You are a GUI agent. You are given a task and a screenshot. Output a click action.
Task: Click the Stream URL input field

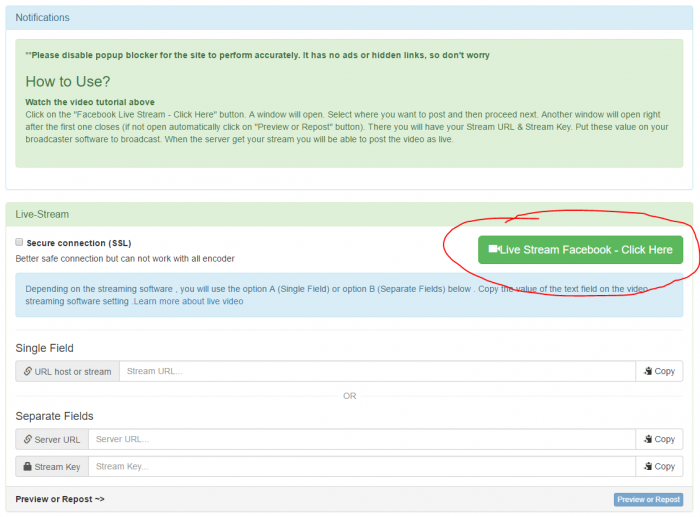377,371
